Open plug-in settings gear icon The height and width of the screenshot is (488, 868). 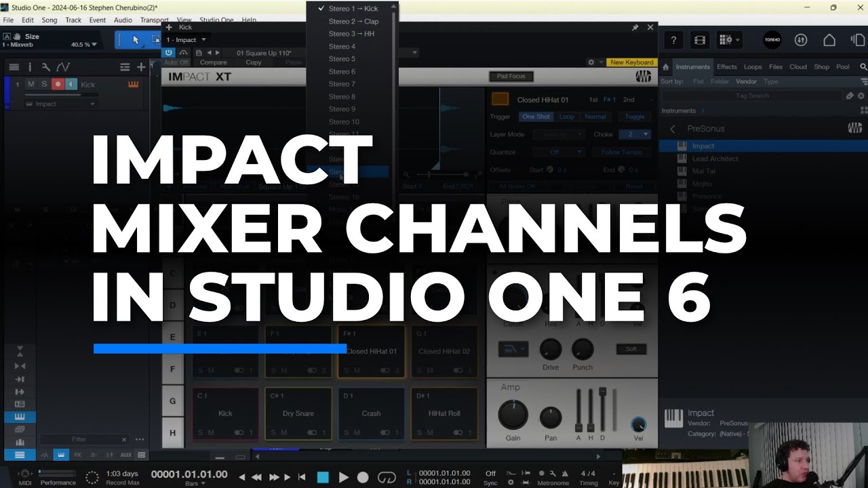point(591,62)
